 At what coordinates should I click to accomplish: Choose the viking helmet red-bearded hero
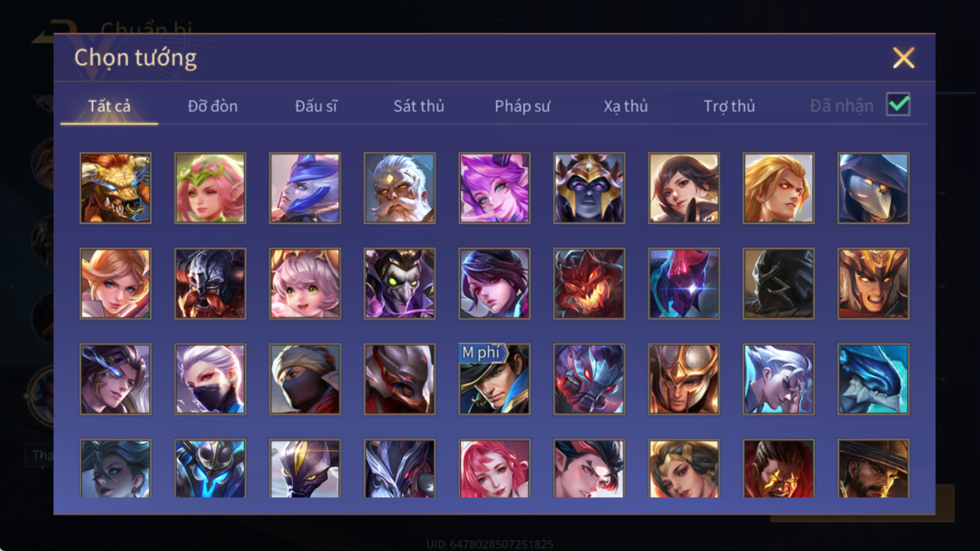tap(210, 284)
